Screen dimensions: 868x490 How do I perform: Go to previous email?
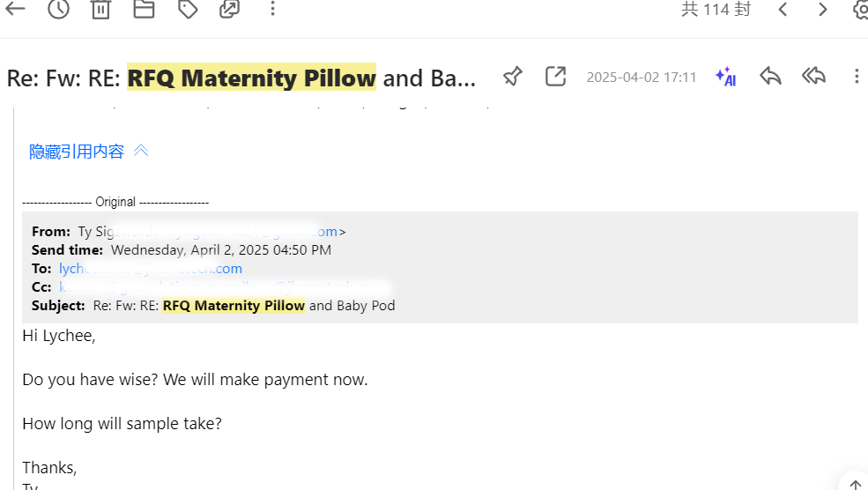[783, 9]
